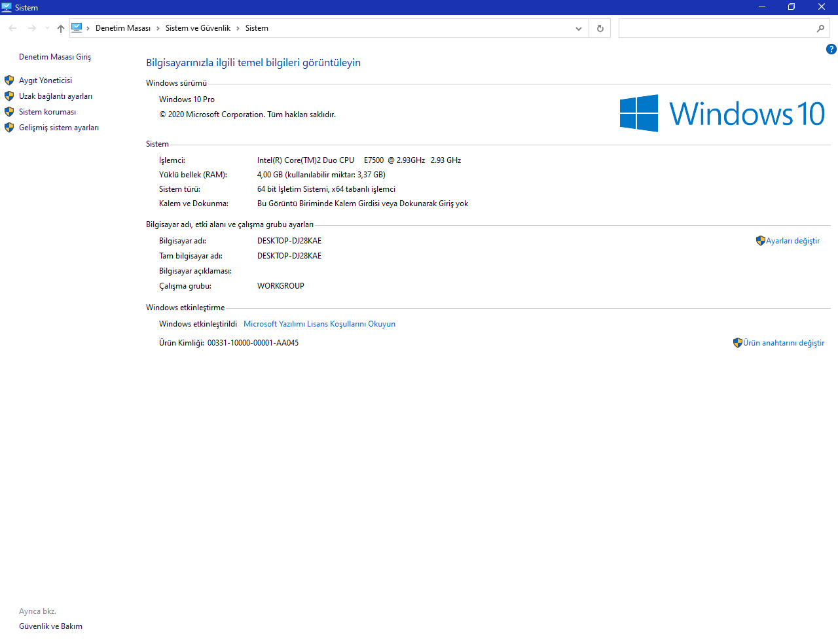This screenshot has width=838, height=644.
Task: Click the search magnifier icon
Action: coord(820,28)
